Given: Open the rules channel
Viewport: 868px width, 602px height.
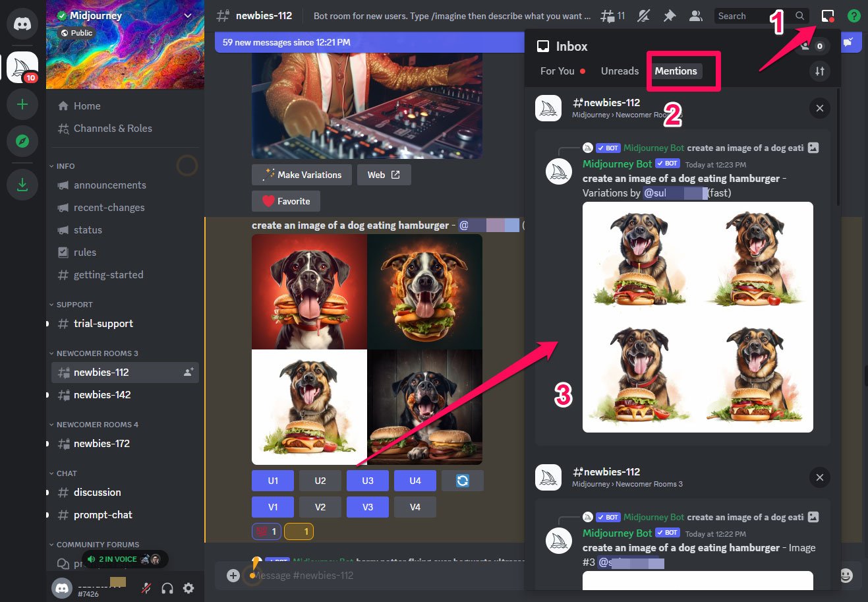Looking at the screenshot, I should point(125,253).
